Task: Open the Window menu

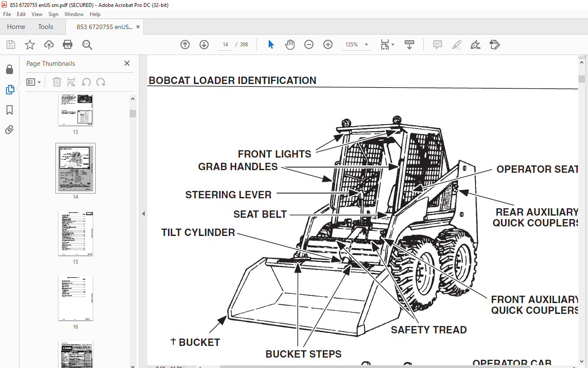Action: coord(74,14)
